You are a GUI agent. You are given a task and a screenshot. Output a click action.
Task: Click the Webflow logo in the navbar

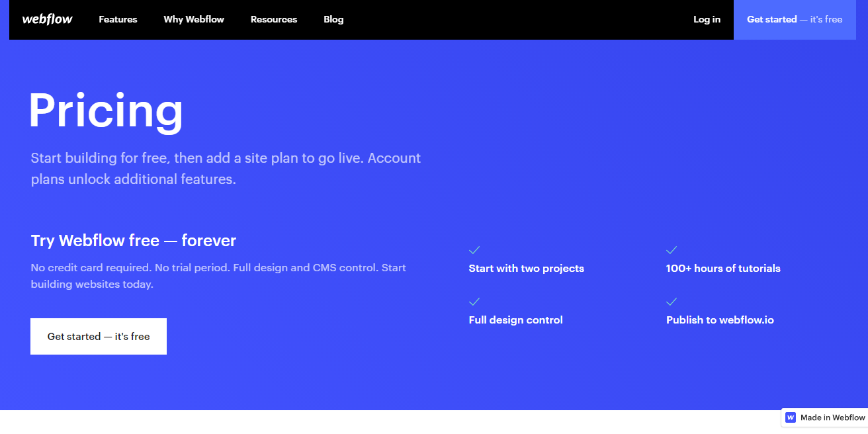pos(48,19)
